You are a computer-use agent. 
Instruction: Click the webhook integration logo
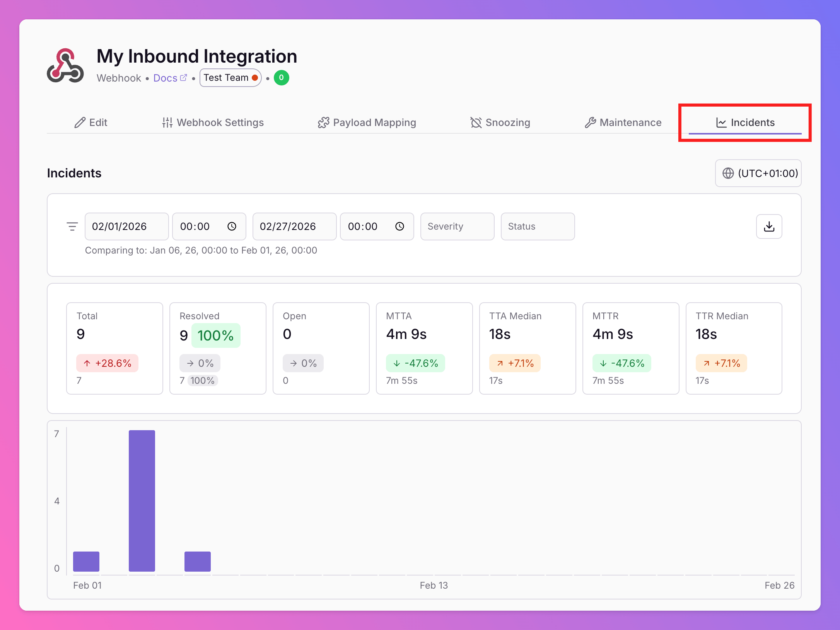[65, 66]
